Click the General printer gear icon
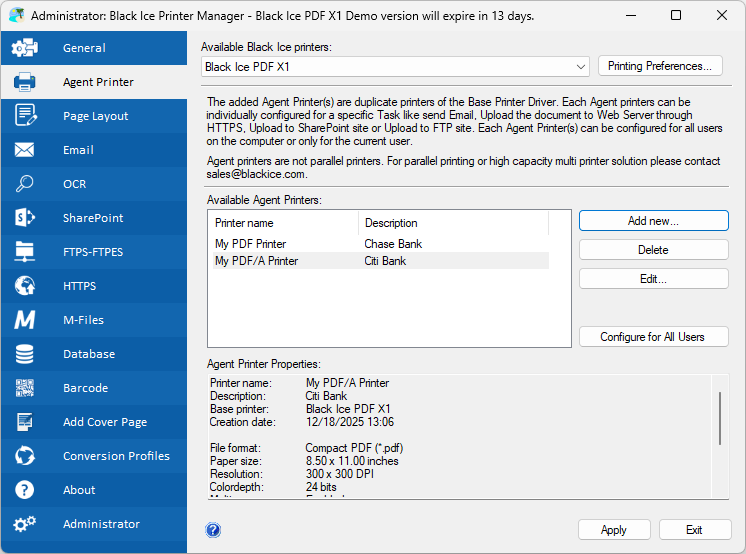The height and width of the screenshot is (554, 746). point(25,48)
